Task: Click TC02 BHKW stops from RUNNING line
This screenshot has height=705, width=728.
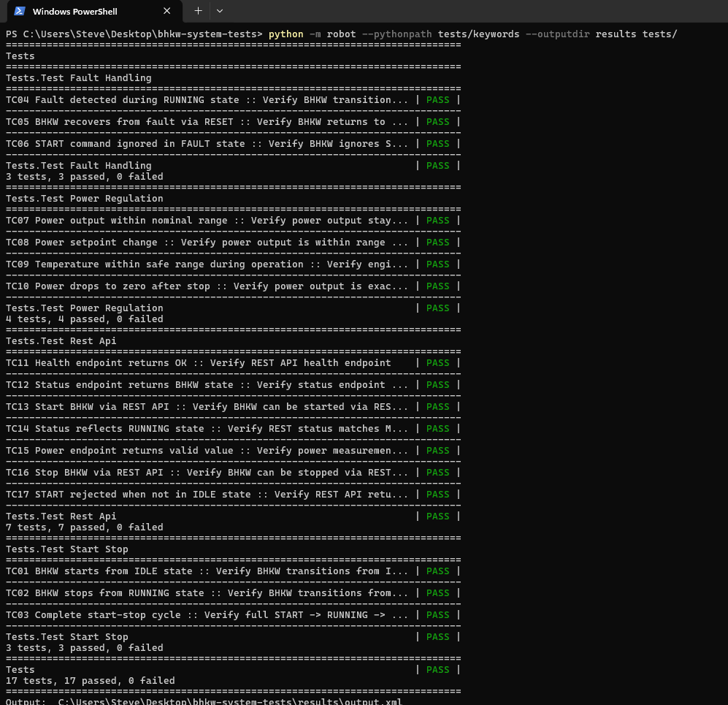Action: pyautogui.click(x=233, y=593)
